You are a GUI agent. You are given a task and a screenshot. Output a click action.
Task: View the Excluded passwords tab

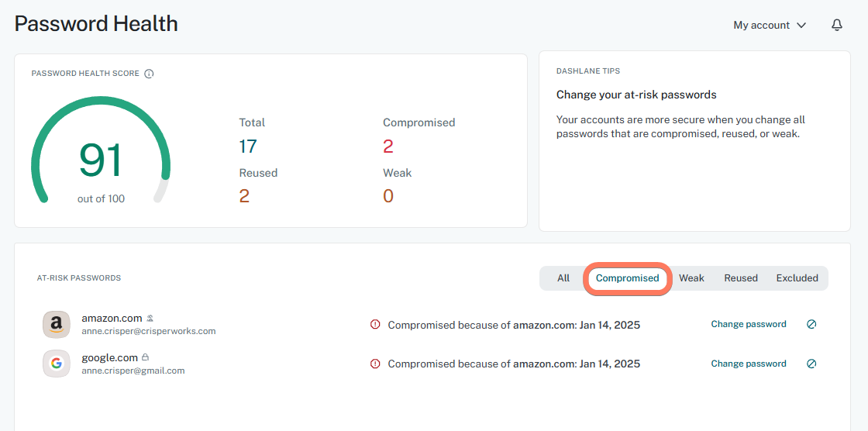click(x=797, y=278)
